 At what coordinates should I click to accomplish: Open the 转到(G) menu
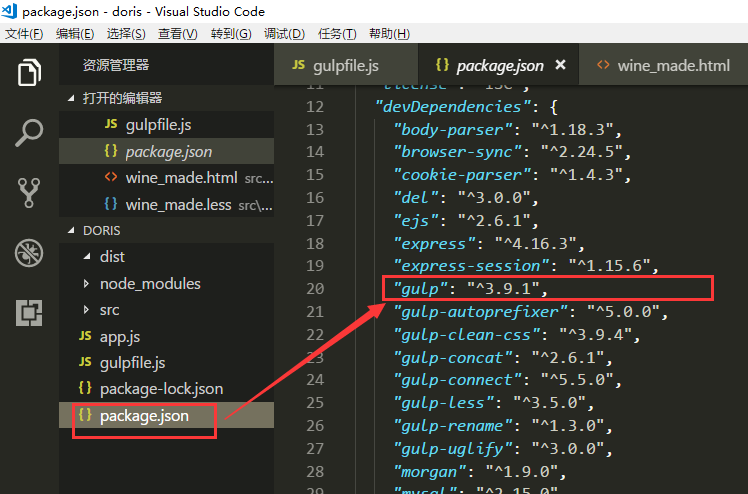[231, 34]
